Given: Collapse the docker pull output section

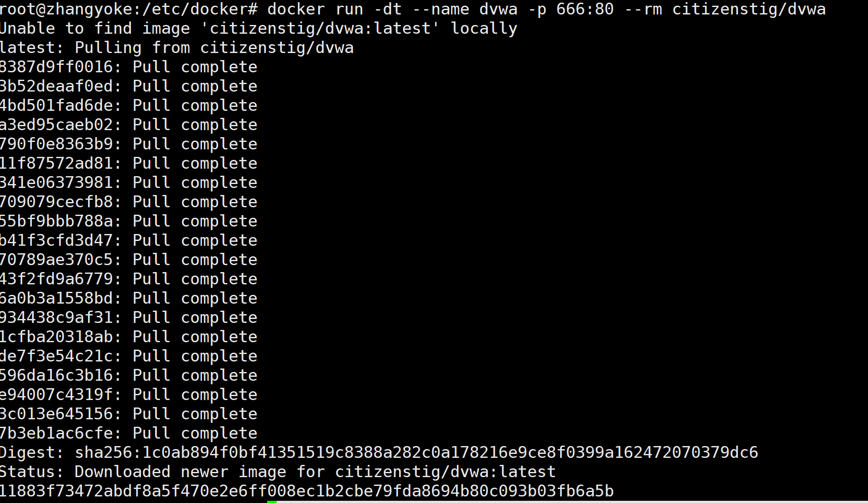Looking at the screenshot, I should click(176, 47).
